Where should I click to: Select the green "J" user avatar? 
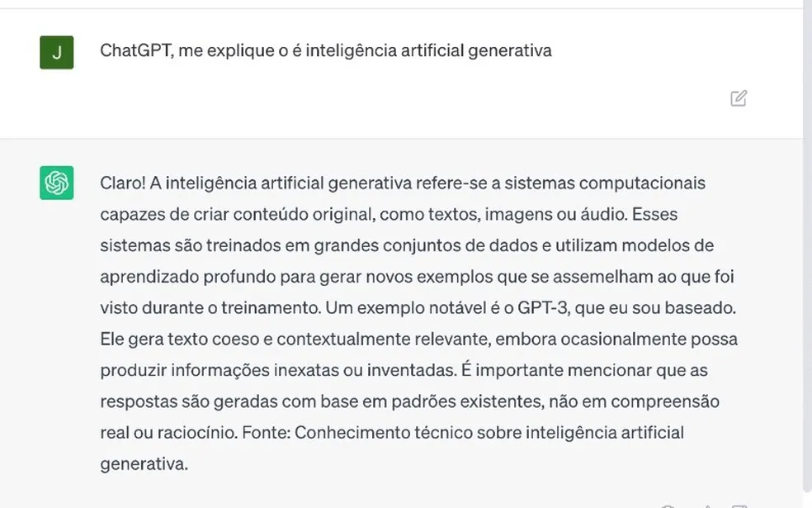55,51
